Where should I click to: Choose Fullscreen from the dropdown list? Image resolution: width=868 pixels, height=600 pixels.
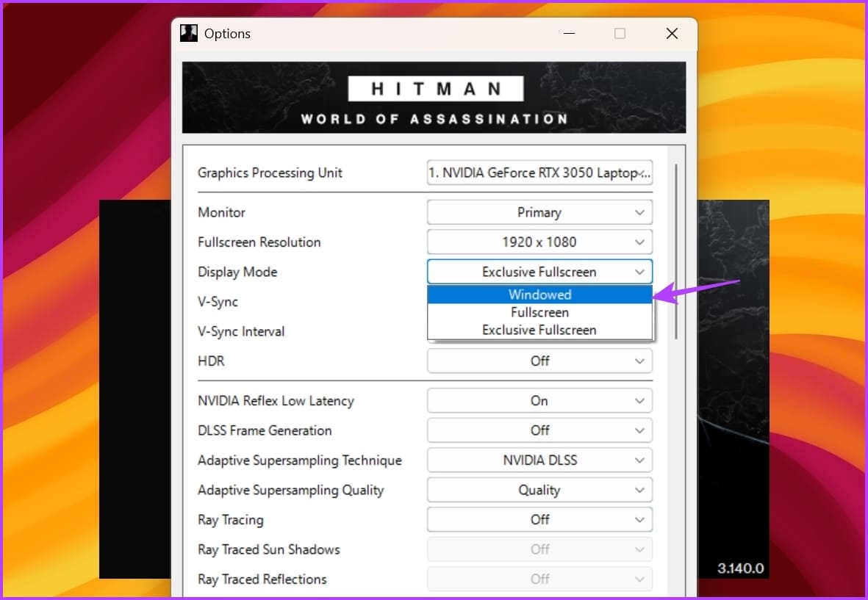click(539, 312)
